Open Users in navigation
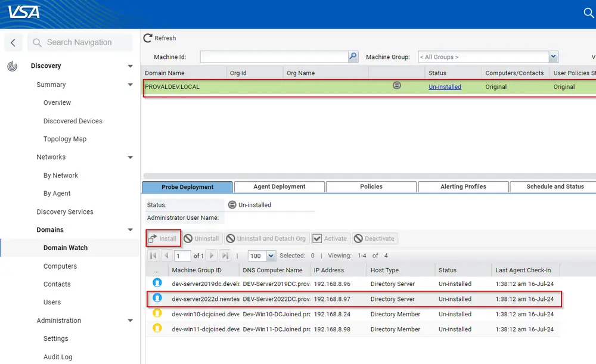596x364 pixels. tap(52, 302)
